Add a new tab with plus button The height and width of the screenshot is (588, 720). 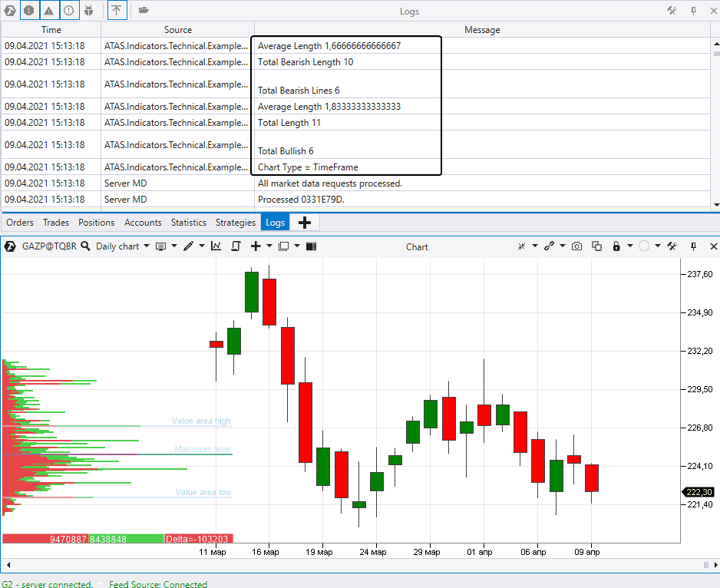click(x=305, y=223)
